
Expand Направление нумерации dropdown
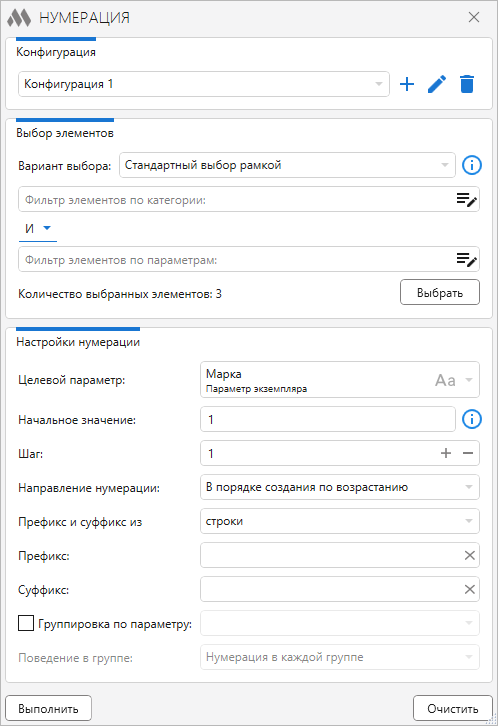[x=340, y=488]
